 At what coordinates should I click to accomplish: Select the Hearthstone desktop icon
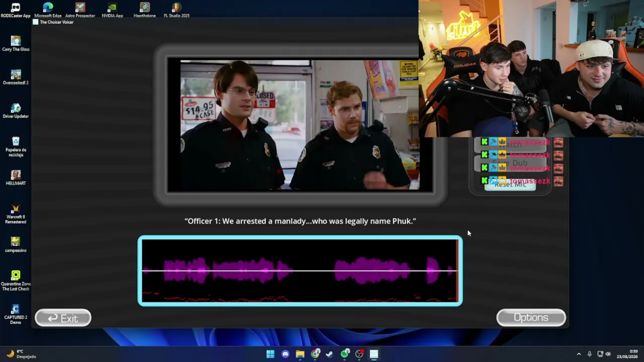[144, 10]
